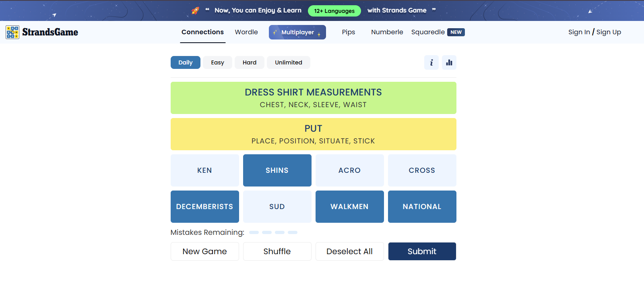
Task: Select the ACRO word tile
Action: 350,170
